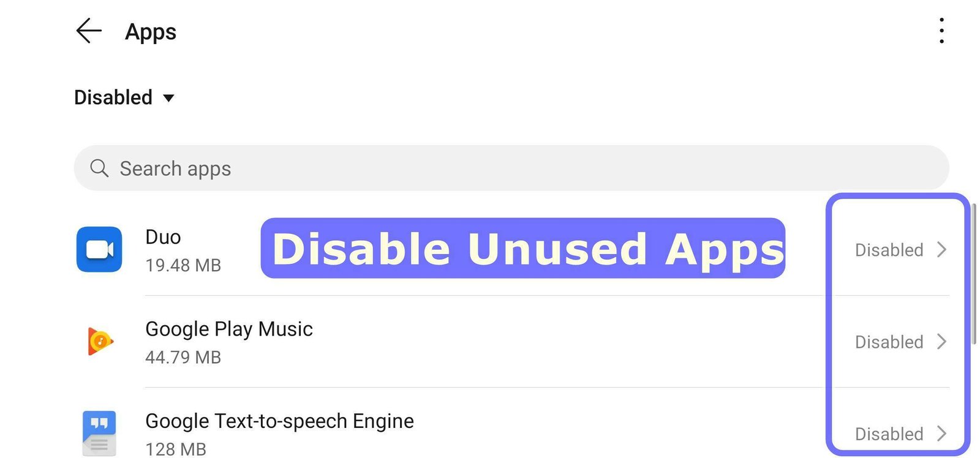Tap the Google Play Music icon
The height and width of the screenshot is (458, 980).
point(99,341)
